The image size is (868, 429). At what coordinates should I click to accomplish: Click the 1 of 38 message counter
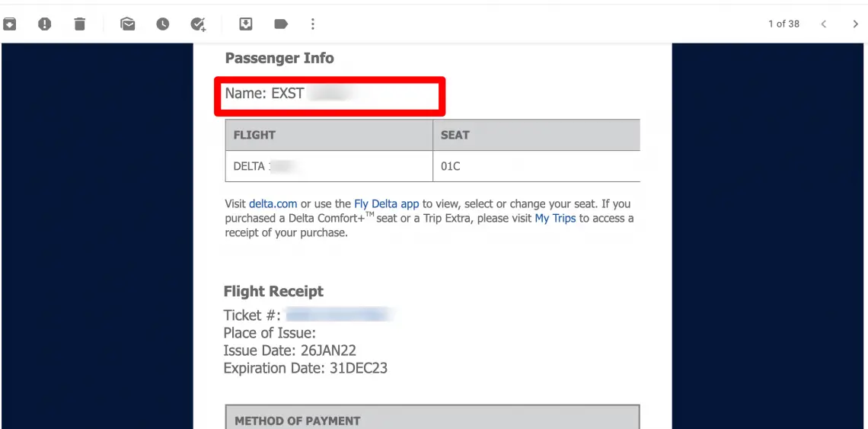783,24
